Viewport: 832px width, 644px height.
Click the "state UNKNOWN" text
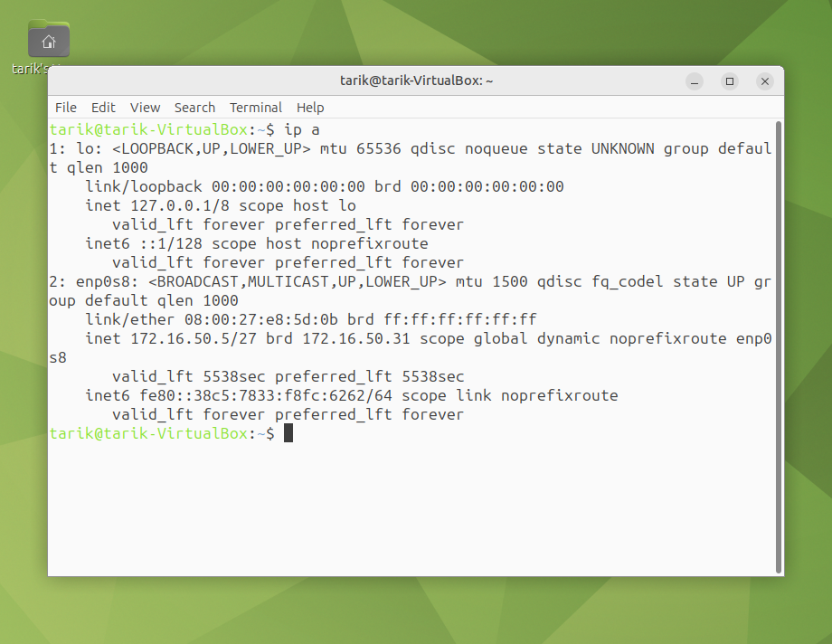click(x=595, y=148)
